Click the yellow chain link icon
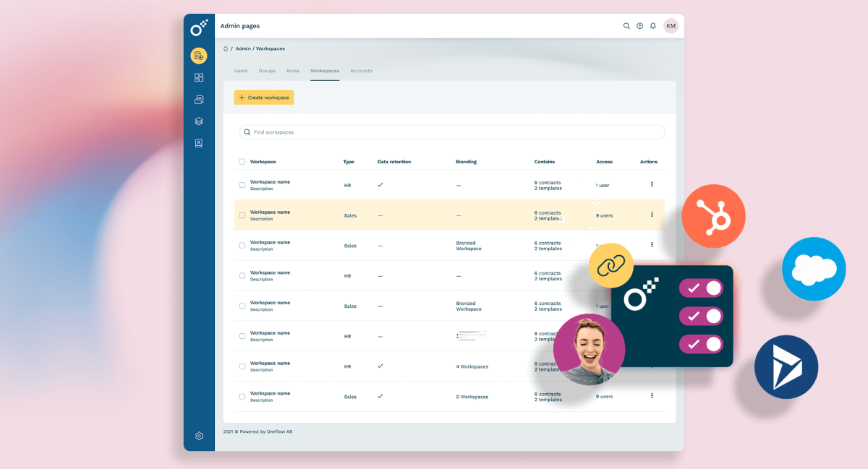The width and height of the screenshot is (868, 469). point(611,266)
